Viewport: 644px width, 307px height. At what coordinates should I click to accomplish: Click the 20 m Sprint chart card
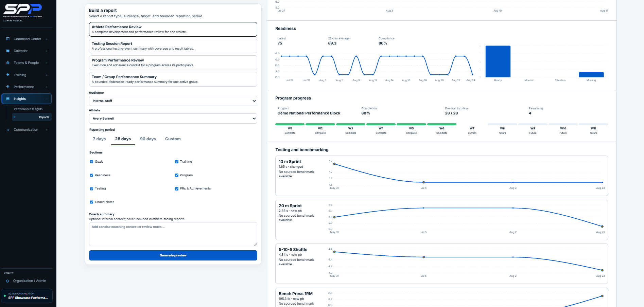(441, 220)
